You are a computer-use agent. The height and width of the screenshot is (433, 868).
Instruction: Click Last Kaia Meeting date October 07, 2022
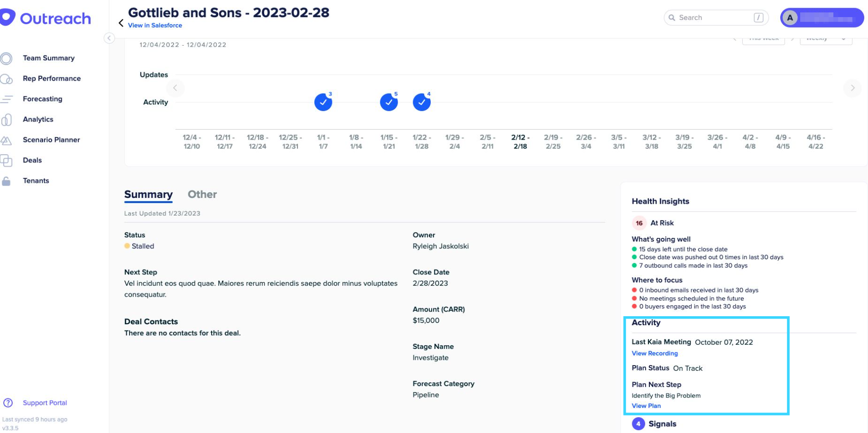[724, 342]
